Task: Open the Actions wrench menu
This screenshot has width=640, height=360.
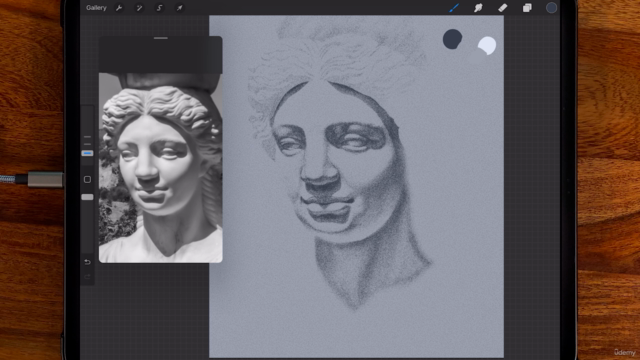Action: 119,8
